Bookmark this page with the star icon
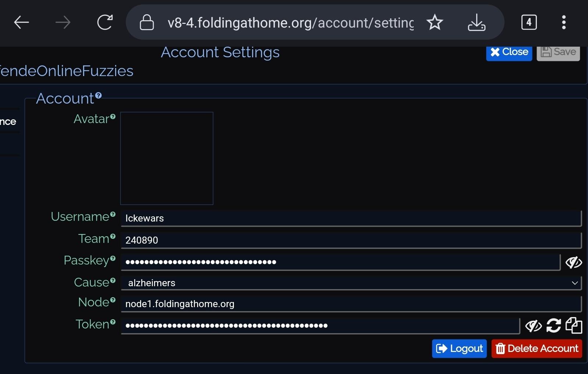Image resolution: width=588 pixels, height=374 pixels. 435,22
